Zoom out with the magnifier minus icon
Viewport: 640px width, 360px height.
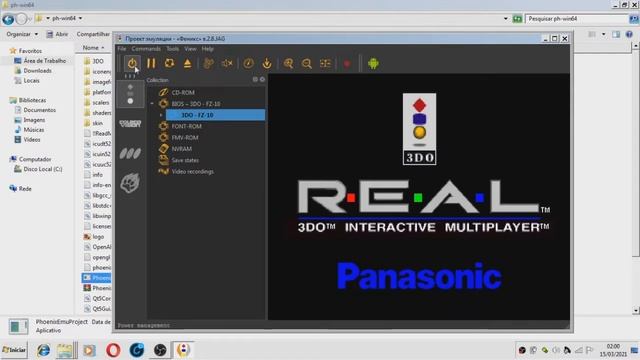[x=307, y=63]
